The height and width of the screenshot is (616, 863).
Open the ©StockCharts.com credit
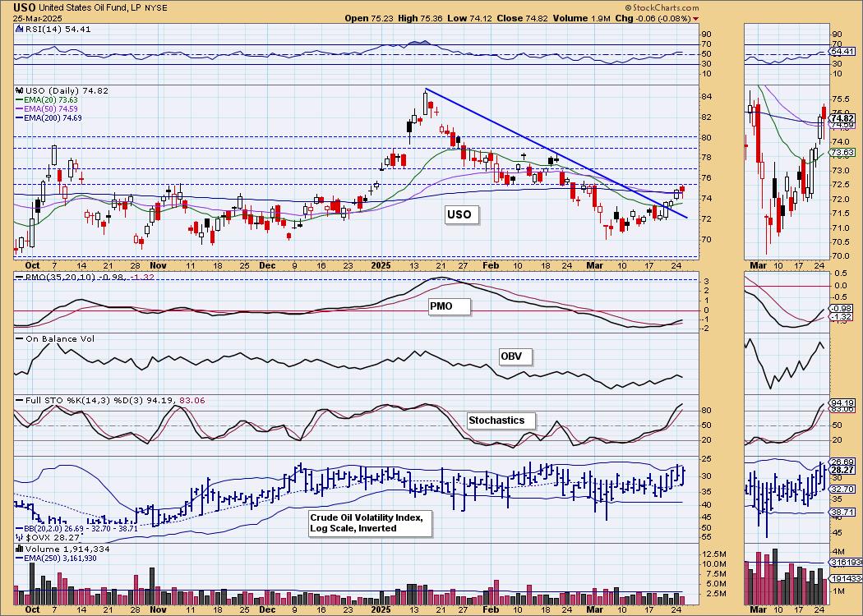click(x=662, y=7)
